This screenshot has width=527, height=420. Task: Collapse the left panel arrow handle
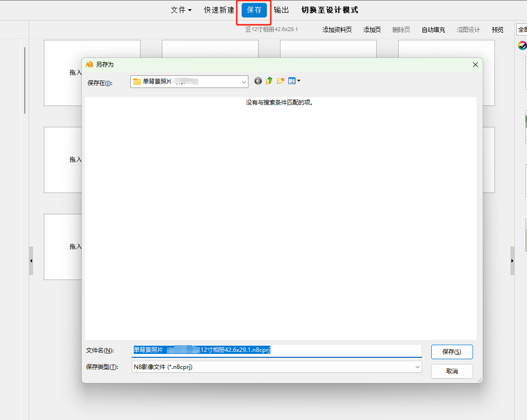[x=31, y=261]
